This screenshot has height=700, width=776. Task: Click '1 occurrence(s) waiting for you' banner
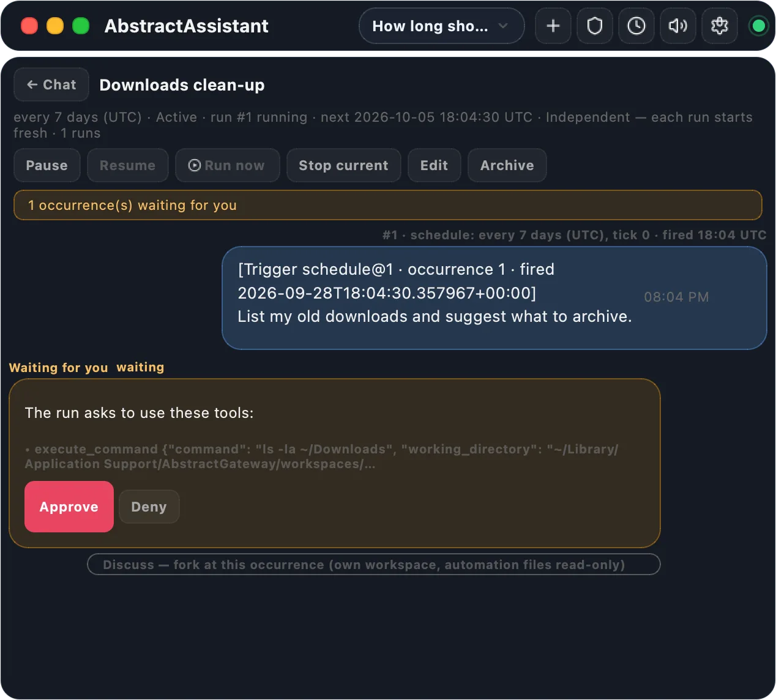388,205
